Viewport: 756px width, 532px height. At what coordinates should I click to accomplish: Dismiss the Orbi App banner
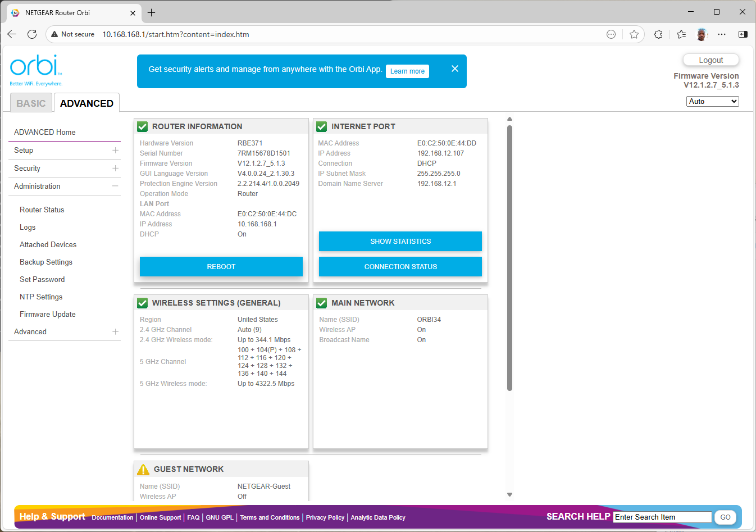click(455, 69)
